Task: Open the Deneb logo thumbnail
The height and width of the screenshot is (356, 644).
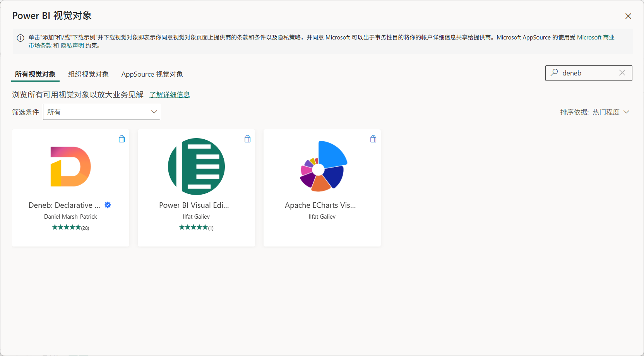Action: point(70,166)
